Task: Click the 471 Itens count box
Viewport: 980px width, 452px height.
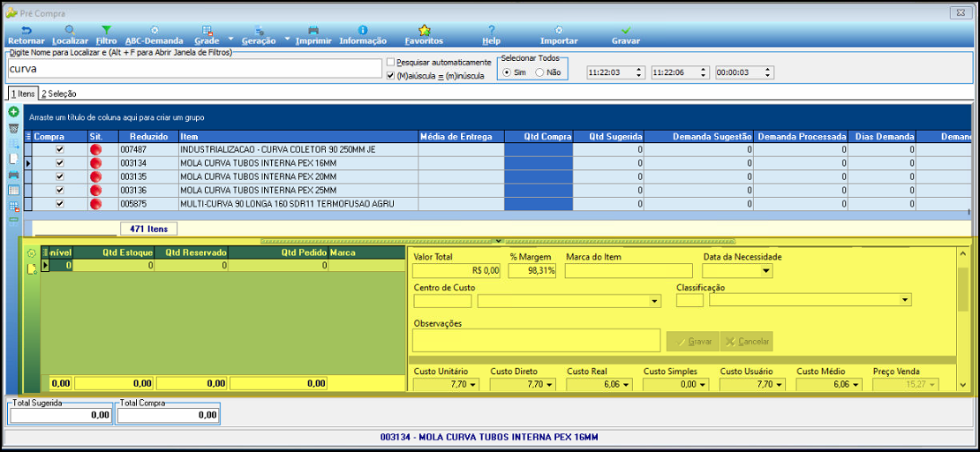Action: click(x=148, y=229)
